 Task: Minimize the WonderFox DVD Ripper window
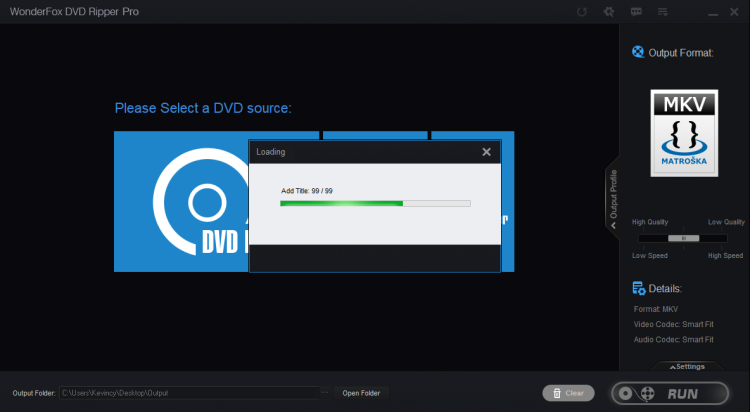712,12
